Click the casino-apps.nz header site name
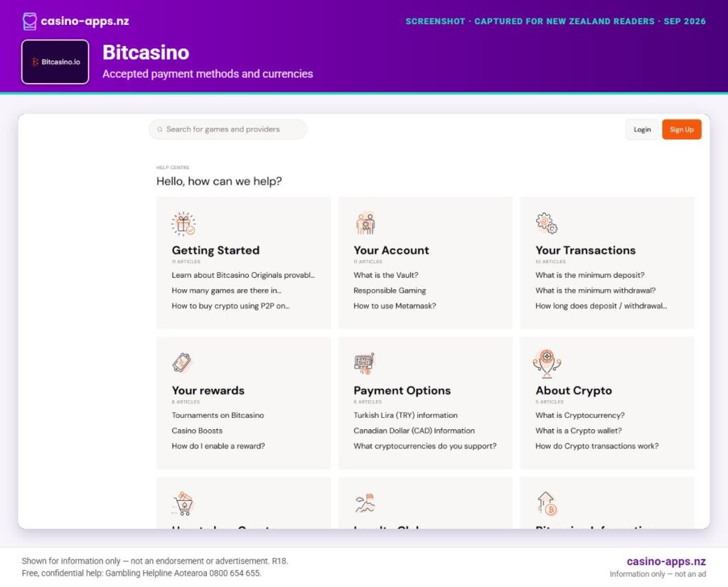Screen dimensions: 728x587 click(85, 21)
